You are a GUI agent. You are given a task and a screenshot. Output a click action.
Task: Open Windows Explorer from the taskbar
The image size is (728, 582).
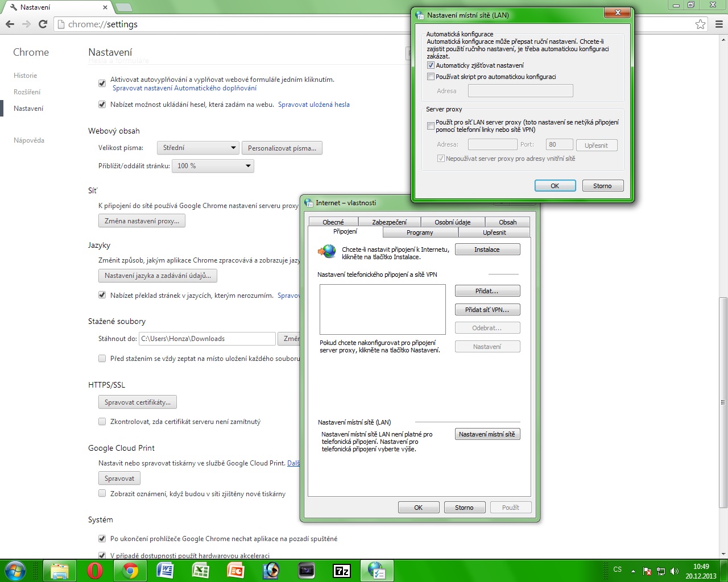pos(60,570)
